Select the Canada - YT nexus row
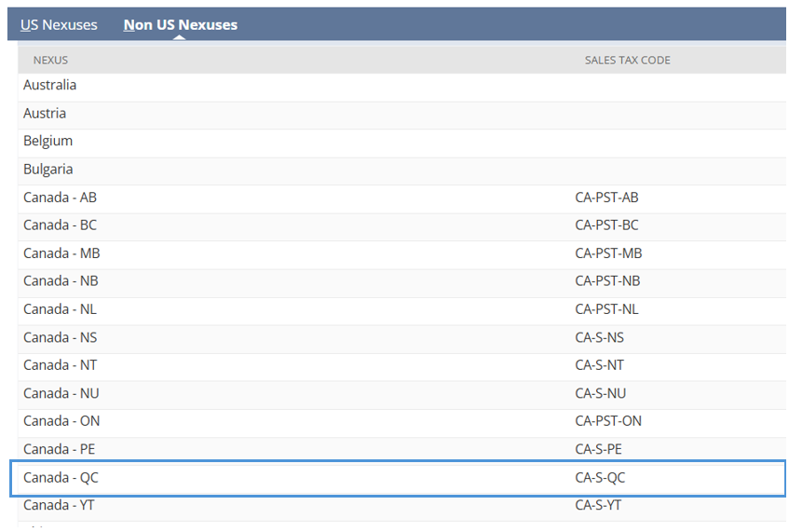The height and width of the screenshot is (532, 789). [x=401, y=505]
